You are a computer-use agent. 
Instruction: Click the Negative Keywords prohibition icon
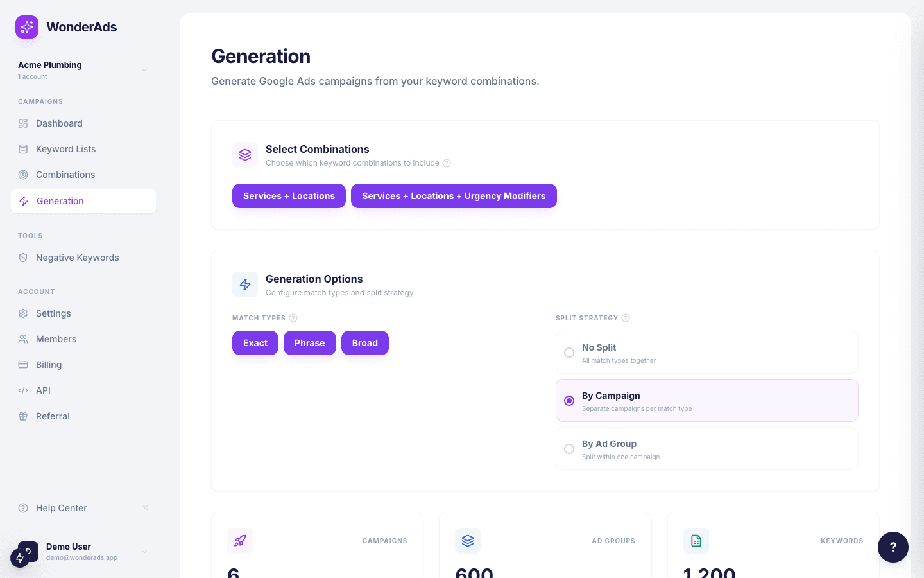pyautogui.click(x=23, y=258)
